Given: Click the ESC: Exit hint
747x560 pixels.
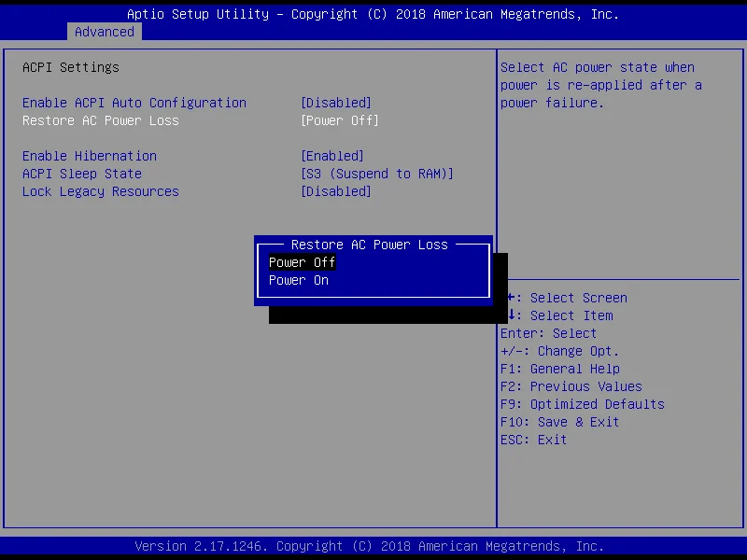Looking at the screenshot, I should click(x=533, y=440).
